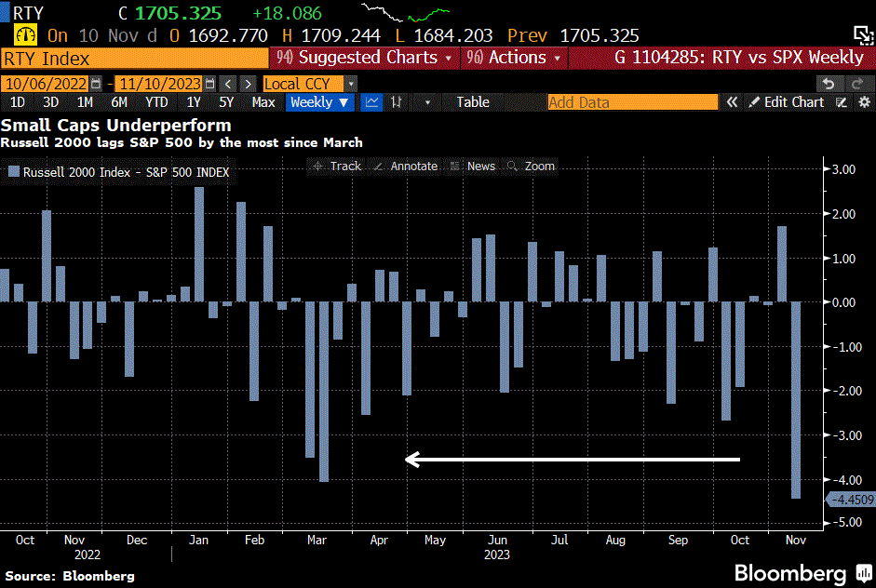Click the Edit Chart button
Image resolution: width=876 pixels, height=588 pixels.
(x=787, y=102)
